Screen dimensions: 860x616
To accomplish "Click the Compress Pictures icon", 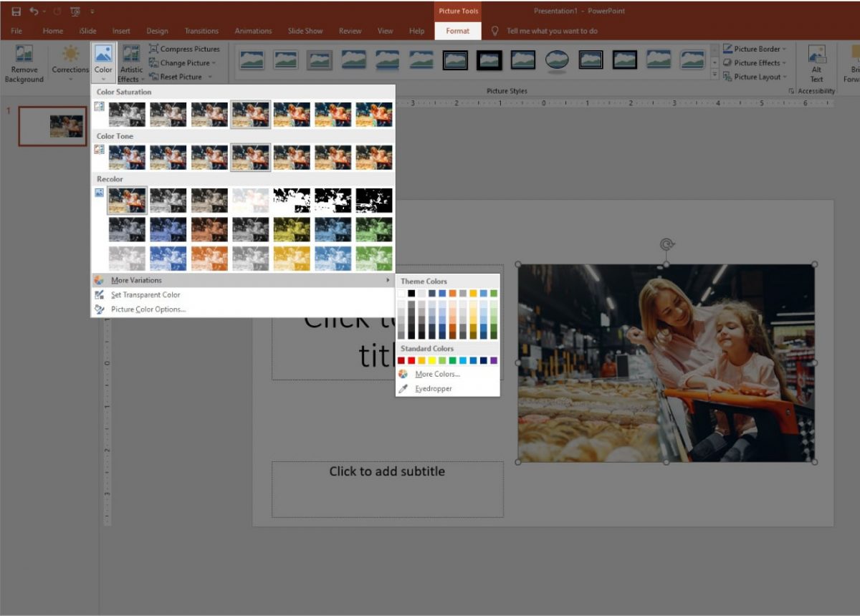I will [x=153, y=48].
